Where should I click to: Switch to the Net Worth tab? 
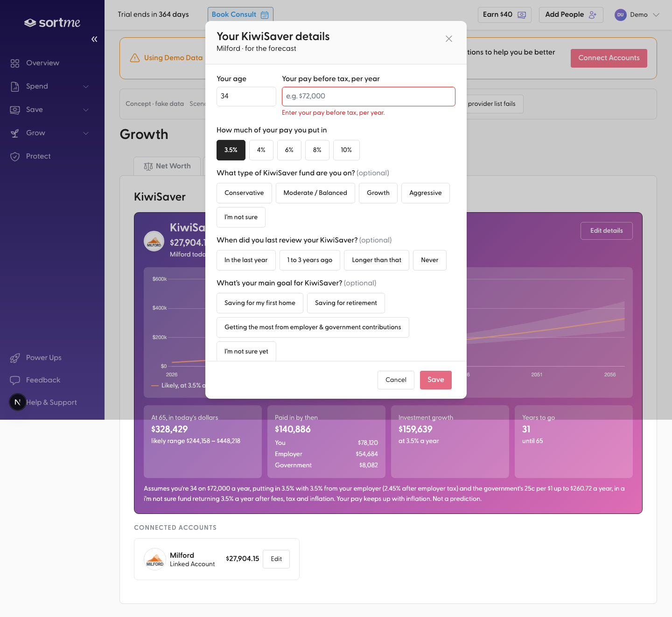click(x=167, y=166)
